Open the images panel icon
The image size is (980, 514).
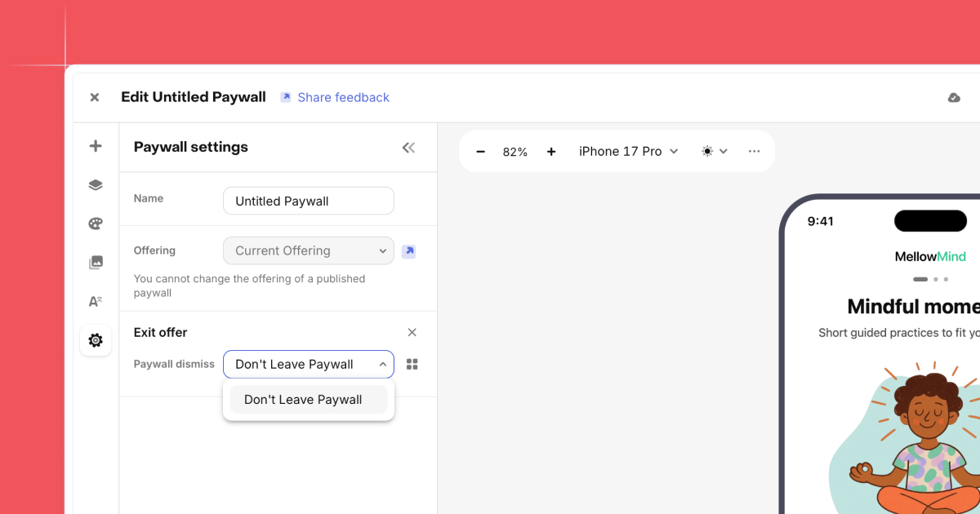pos(96,262)
